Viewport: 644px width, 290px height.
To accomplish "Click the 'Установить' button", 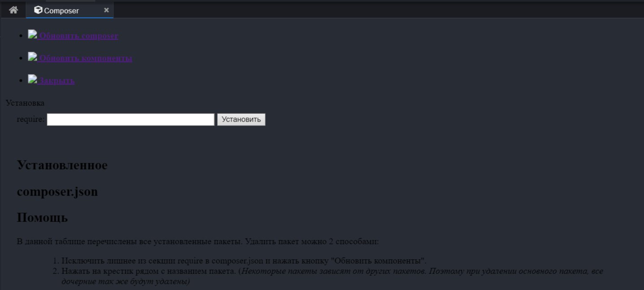I will pos(241,119).
